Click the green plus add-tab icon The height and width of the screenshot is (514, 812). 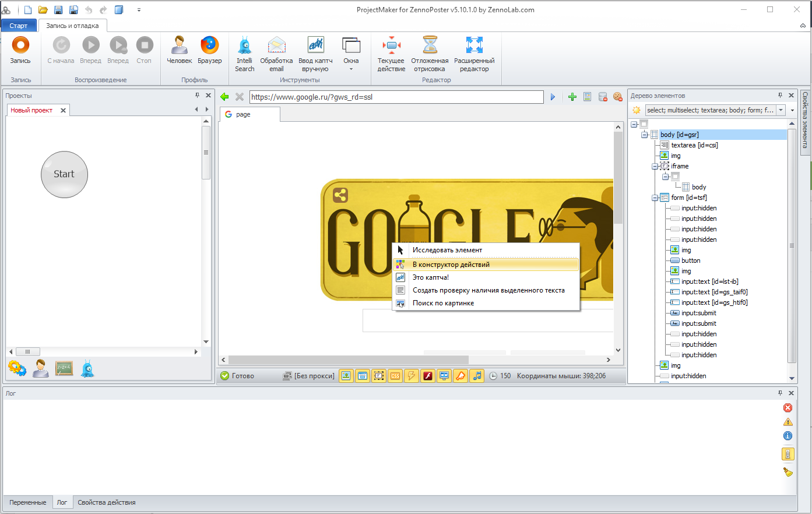click(572, 97)
